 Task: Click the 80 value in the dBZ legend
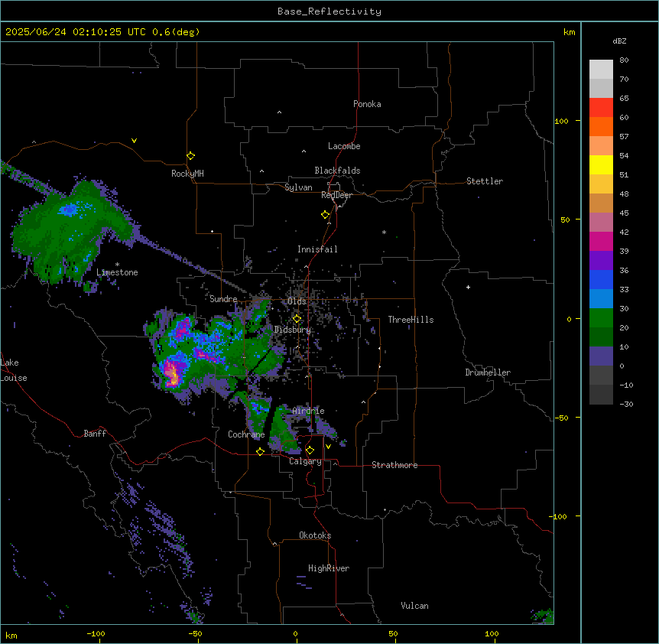point(624,60)
